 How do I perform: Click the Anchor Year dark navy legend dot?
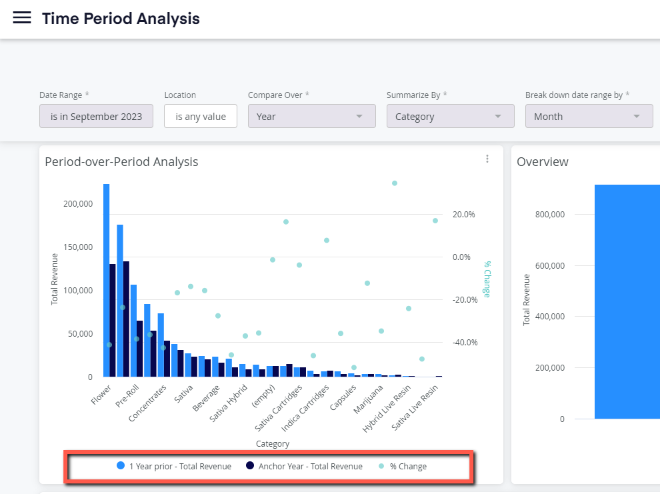pyautogui.click(x=250, y=465)
